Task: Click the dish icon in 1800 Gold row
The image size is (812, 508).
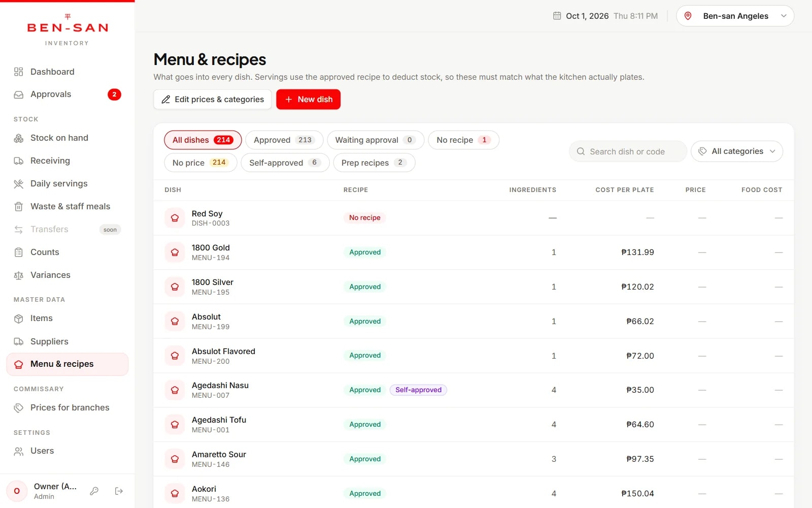Action: (x=175, y=252)
